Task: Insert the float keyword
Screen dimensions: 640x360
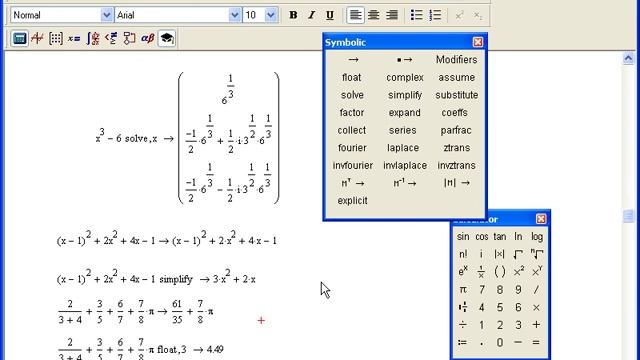Action: point(352,77)
